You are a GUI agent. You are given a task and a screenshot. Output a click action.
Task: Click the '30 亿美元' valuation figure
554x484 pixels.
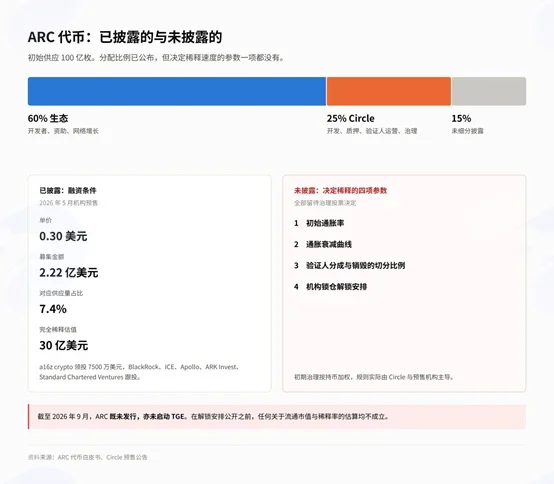64,345
